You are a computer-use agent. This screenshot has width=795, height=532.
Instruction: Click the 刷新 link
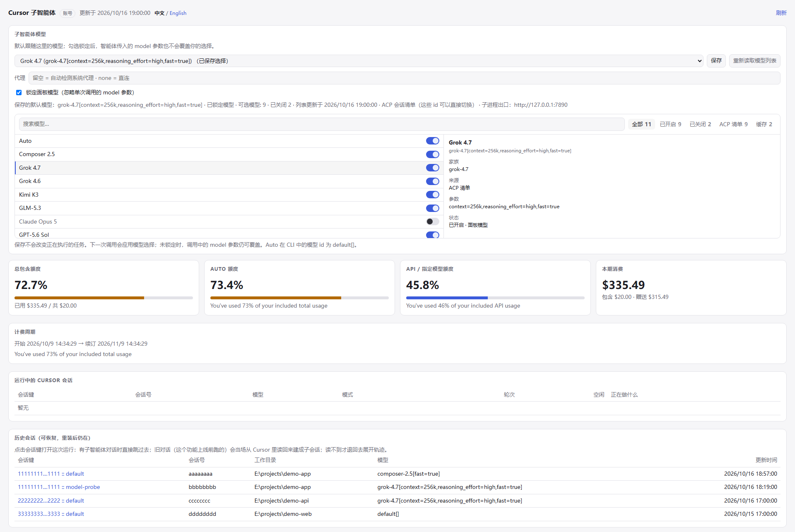point(781,13)
